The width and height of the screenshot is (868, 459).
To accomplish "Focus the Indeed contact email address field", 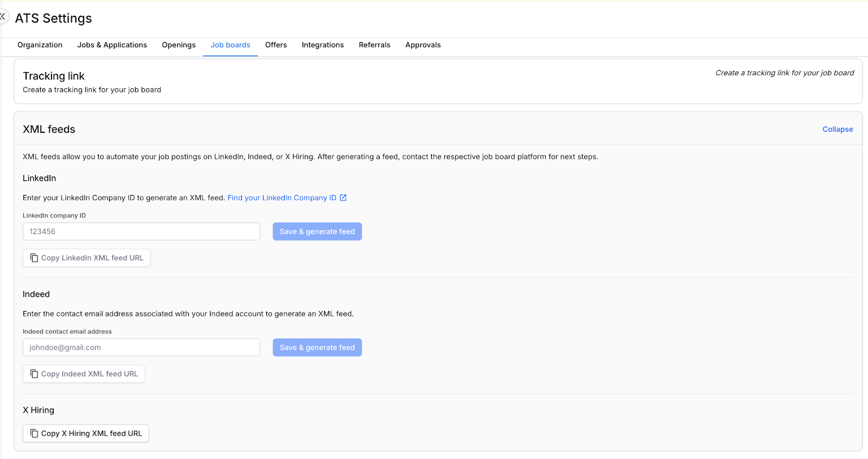I will pos(141,347).
